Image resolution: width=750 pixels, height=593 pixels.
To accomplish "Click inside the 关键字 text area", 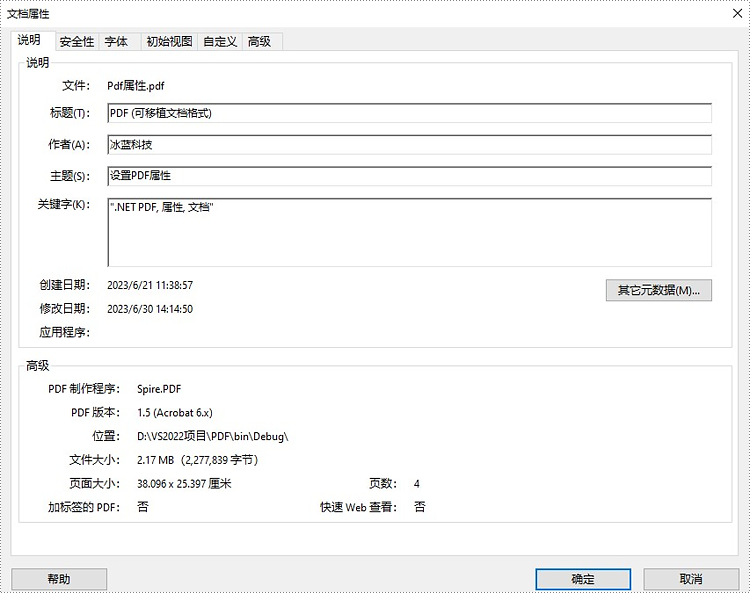I will 409,232.
